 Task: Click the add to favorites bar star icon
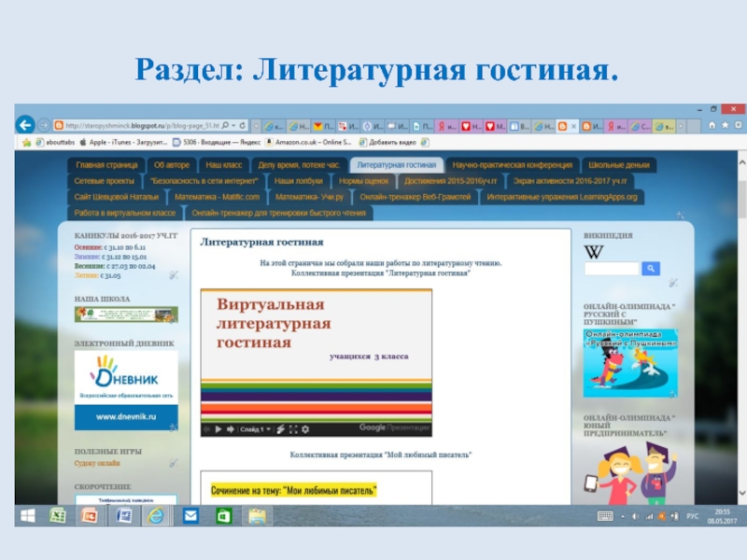(x=27, y=143)
